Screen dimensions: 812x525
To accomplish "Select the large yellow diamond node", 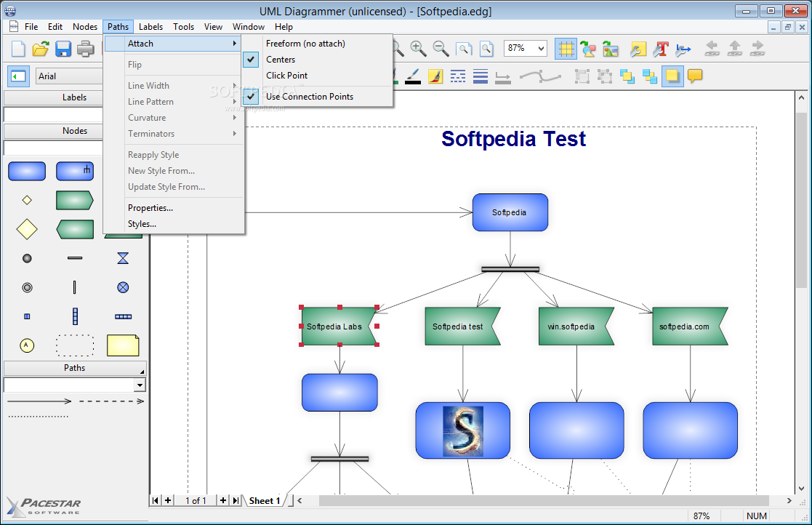I will point(27,229).
